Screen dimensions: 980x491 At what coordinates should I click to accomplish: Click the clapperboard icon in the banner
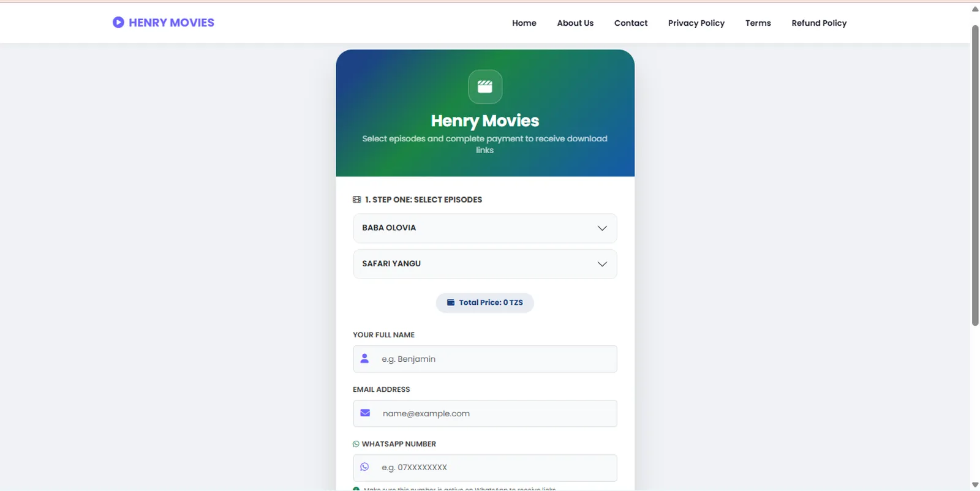point(485,87)
